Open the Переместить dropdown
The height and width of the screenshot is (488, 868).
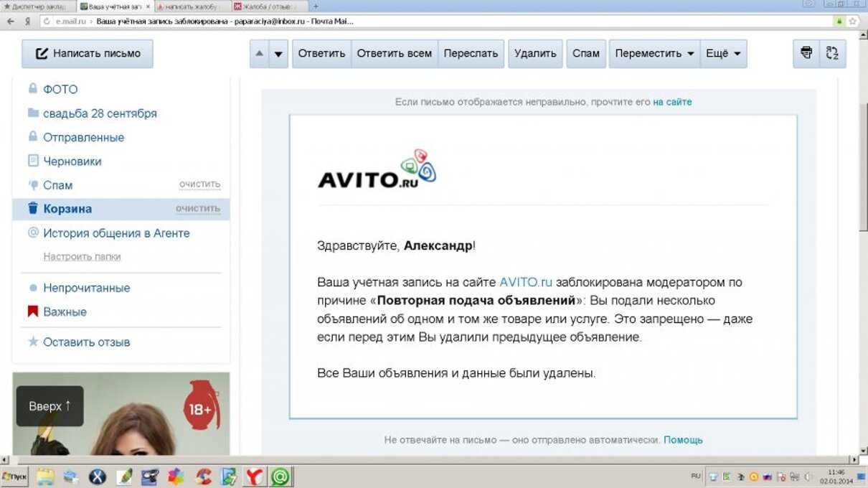point(654,54)
